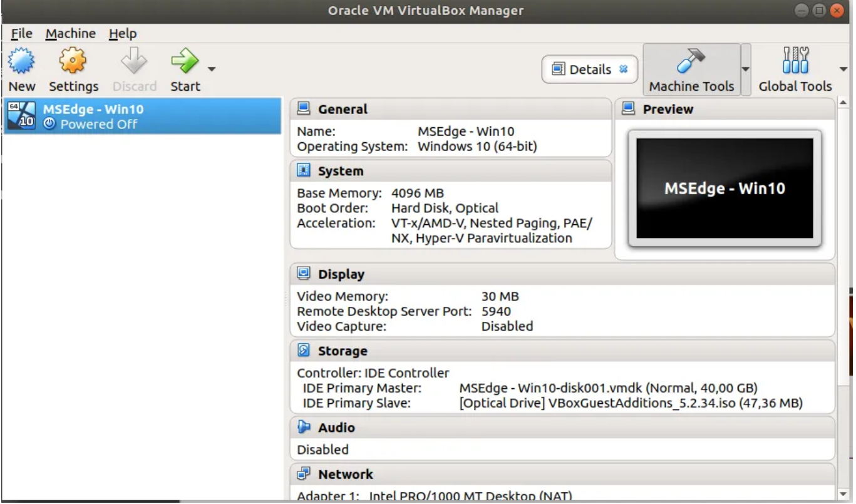Open Settings via the gear icon

click(x=73, y=61)
